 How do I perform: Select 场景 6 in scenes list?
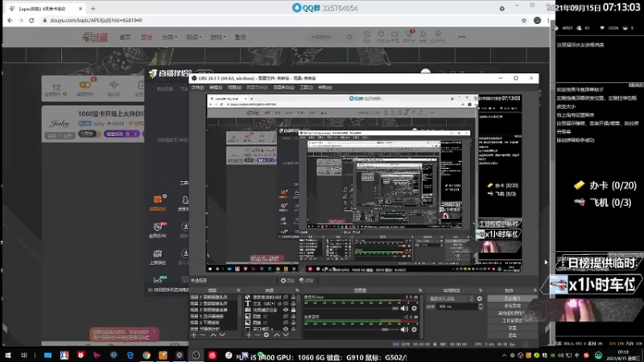pos(213,323)
